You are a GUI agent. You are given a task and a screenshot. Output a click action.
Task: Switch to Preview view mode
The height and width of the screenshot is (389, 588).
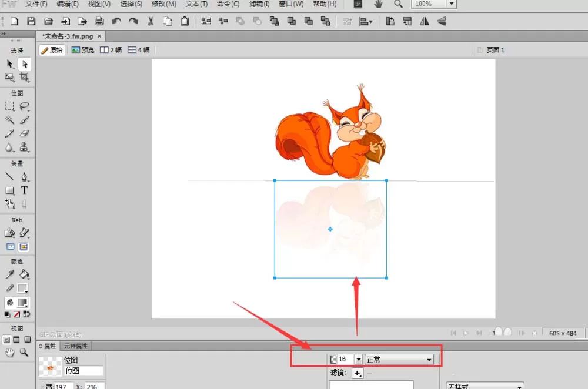[83, 50]
